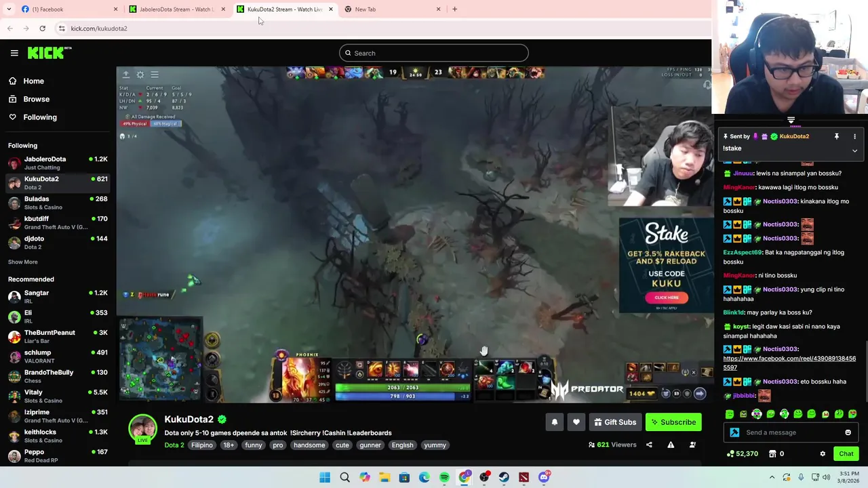Open TheBurntPeanut recommended channel
868x488 pixels.
58,336
